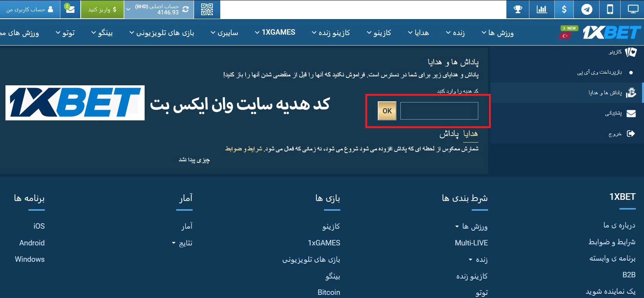The image size is (644, 298).
Task: Open the بازی های تلویزیونی dropdown
Action: pos(162,33)
